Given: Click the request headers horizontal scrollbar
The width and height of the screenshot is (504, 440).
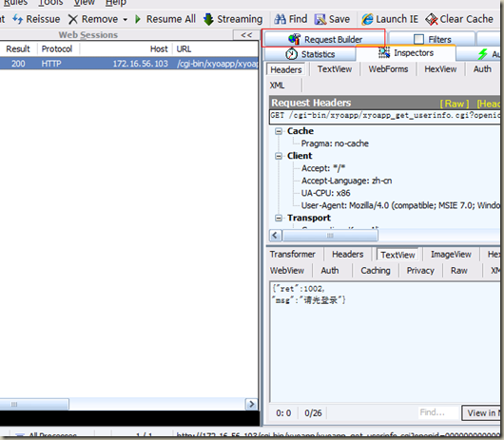Looking at the screenshot, I should 384,236.
